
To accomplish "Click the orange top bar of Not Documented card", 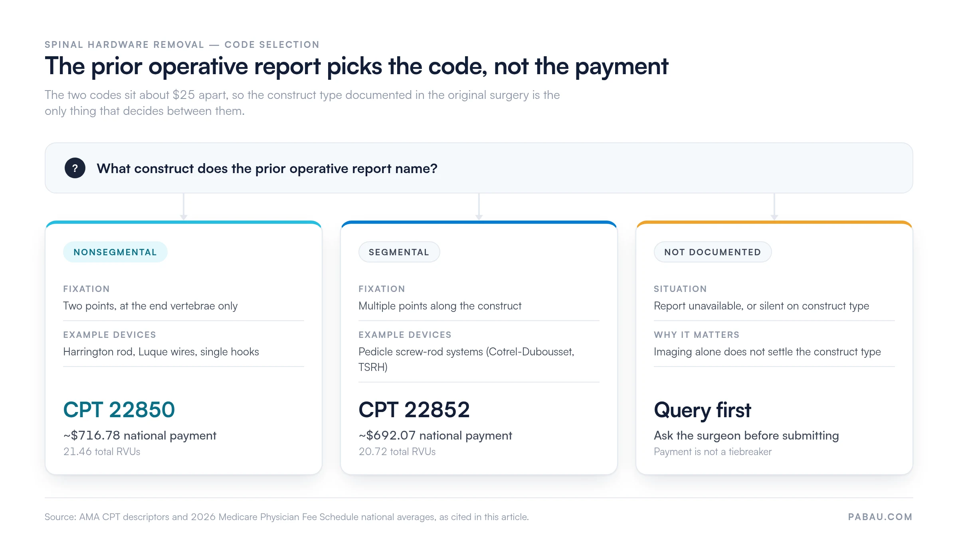I will (774, 223).
